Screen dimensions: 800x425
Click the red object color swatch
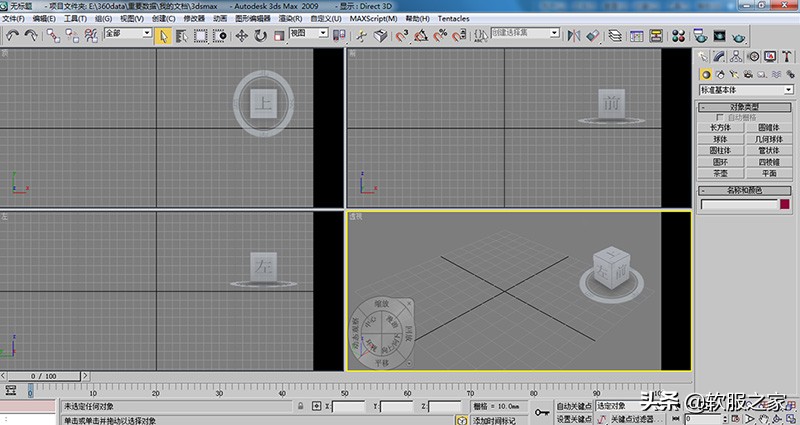[784, 204]
